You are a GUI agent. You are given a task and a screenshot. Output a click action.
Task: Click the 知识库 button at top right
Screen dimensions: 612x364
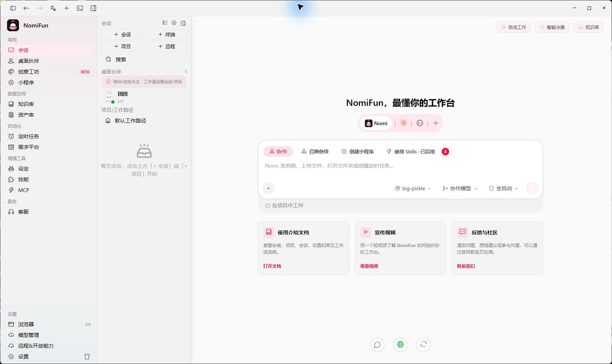point(589,27)
